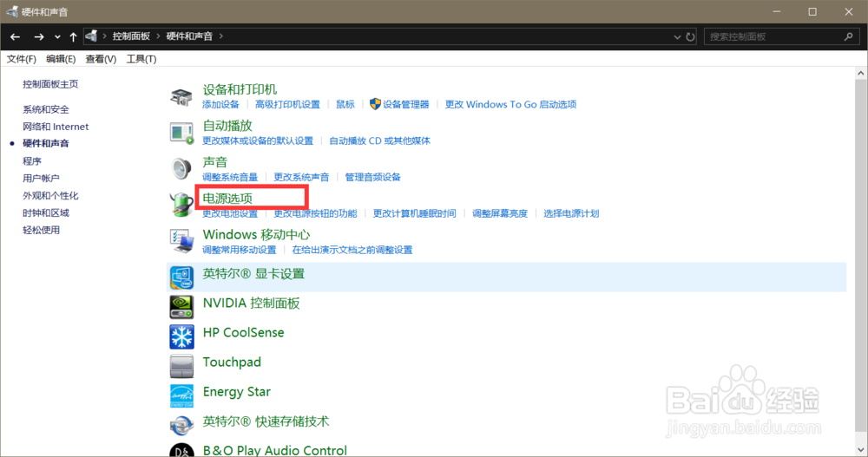Expand chevron after 控制面板 breadcrumb
This screenshot has height=457, width=868.
point(158,36)
